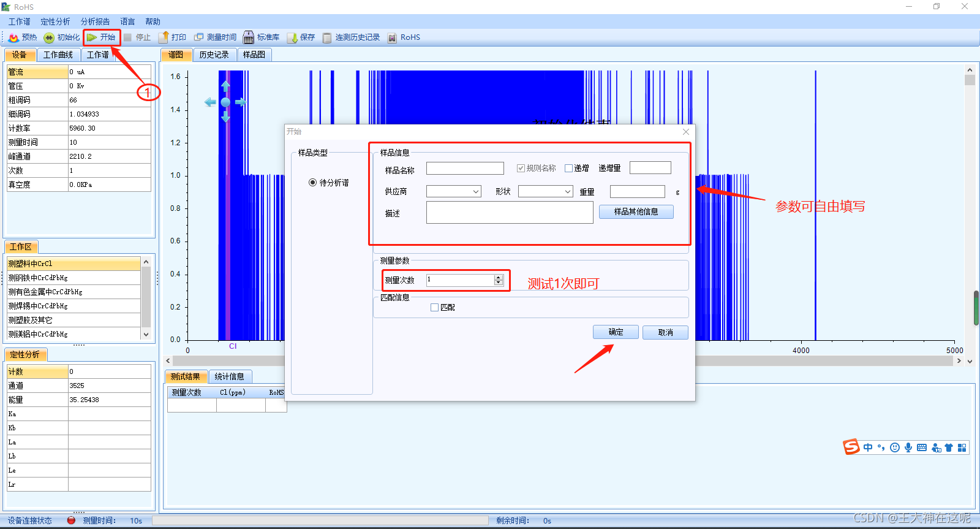980x529 pixels.
Task: Start measurement with the 开始 play icon
Action: (92, 37)
